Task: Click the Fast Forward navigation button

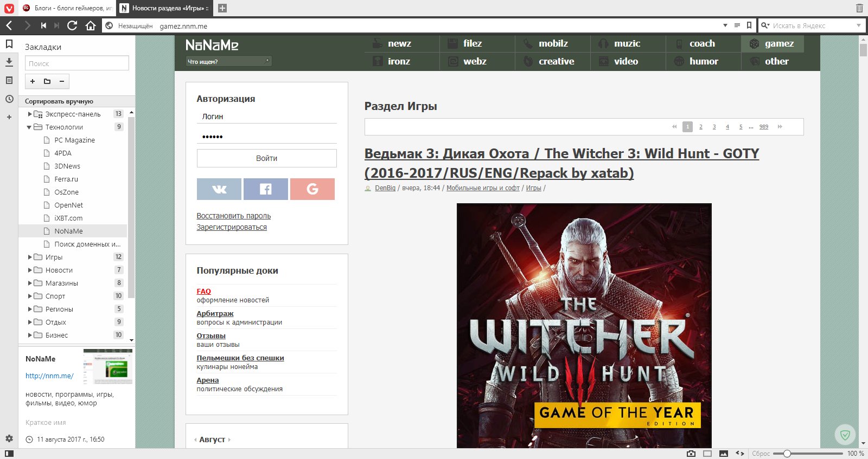Action: [57, 25]
